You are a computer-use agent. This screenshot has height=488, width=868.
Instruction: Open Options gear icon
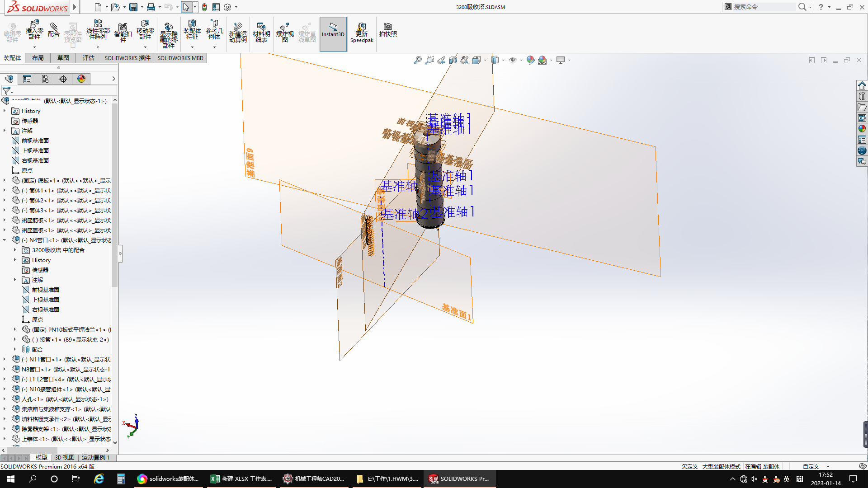pos(227,7)
